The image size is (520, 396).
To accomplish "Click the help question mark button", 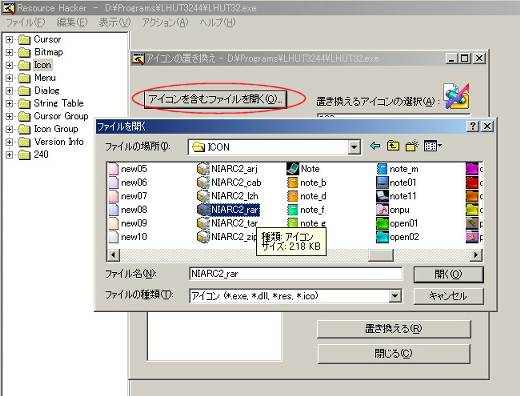I will [473, 126].
